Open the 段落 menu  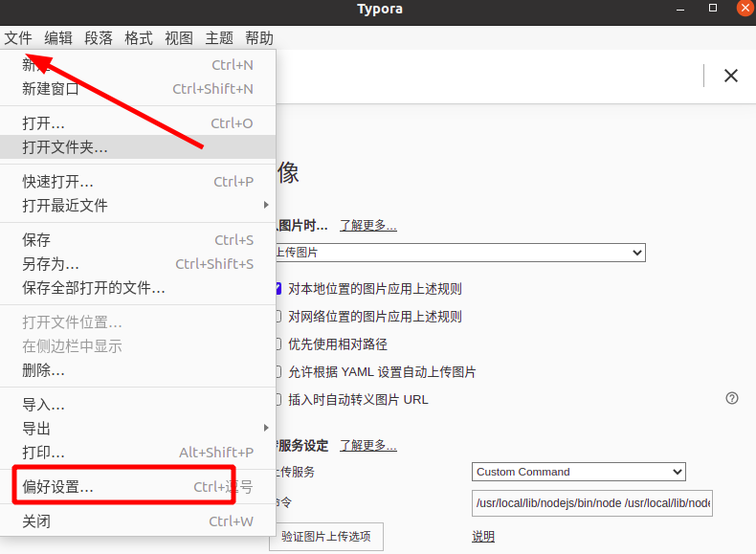(99, 37)
